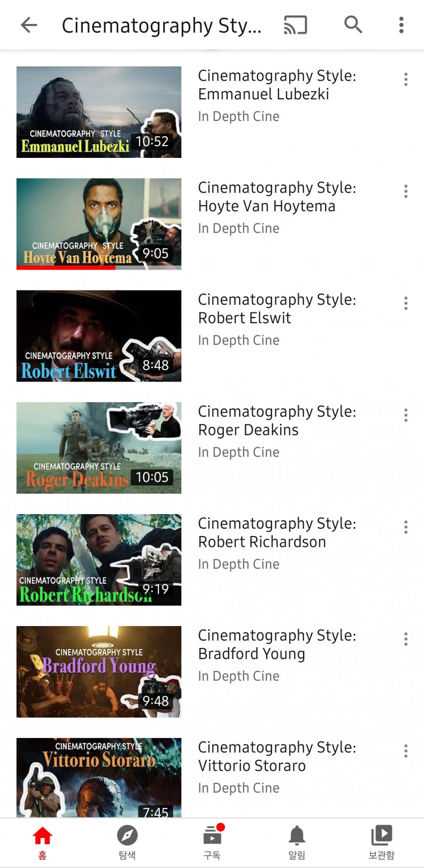Tap the 9:05 duration badge
This screenshot has width=424, height=868.
(155, 253)
